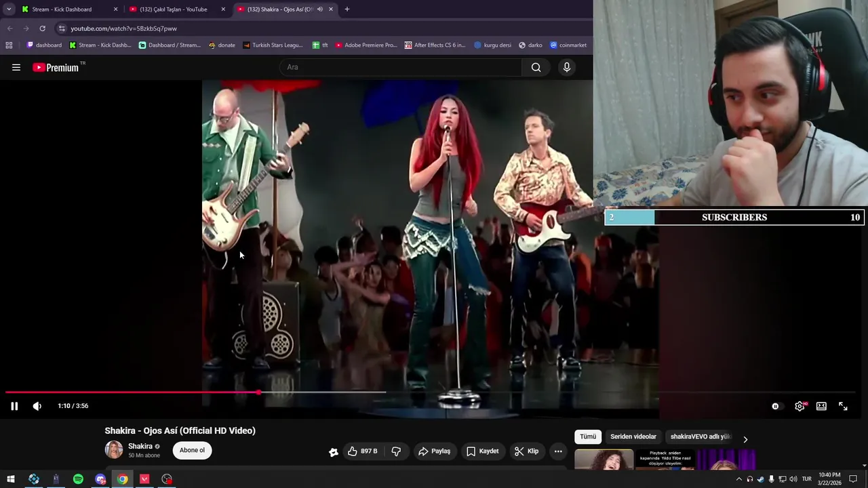Open the browser apps grid icon
This screenshot has width=868, height=488.
[x=9, y=45]
